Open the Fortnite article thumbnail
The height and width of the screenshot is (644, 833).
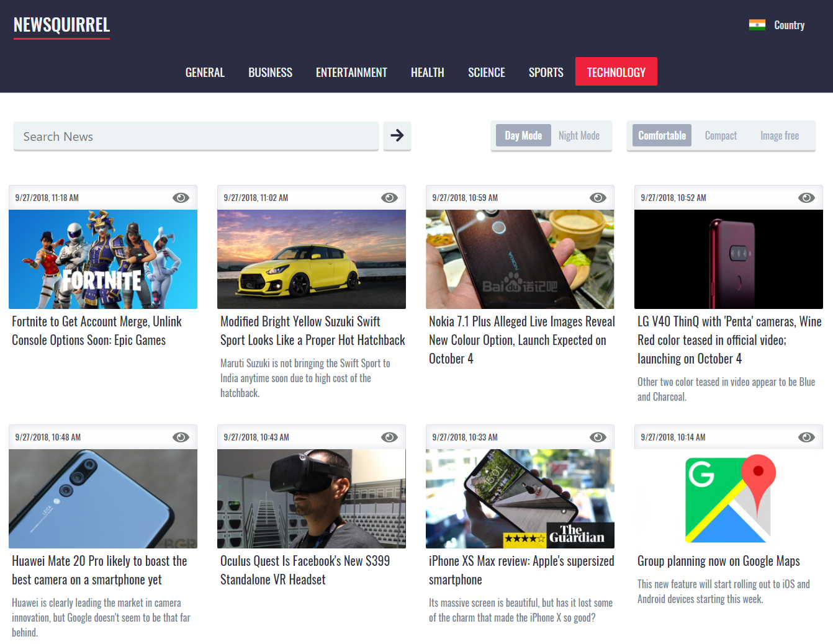coord(103,259)
